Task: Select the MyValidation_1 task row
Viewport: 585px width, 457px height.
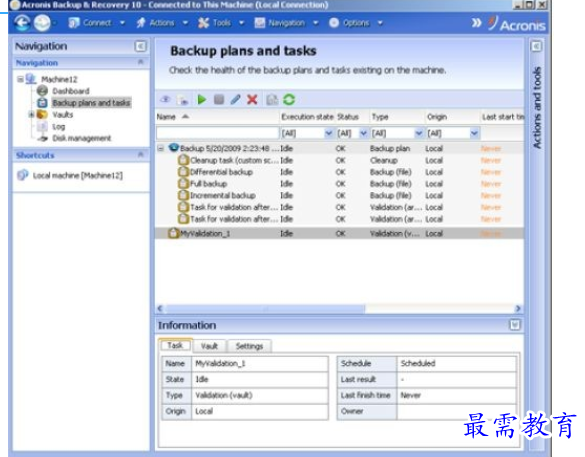Action: click(x=340, y=234)
